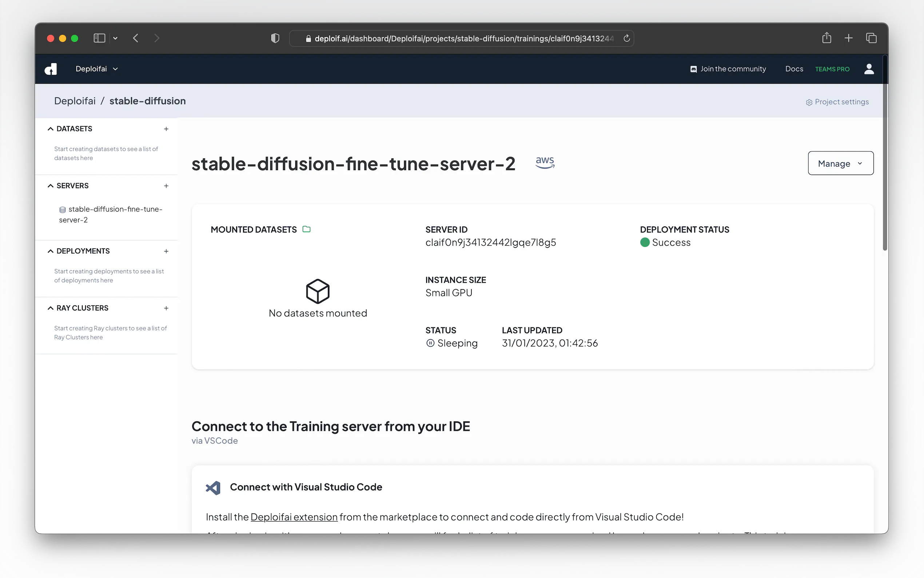Create new deployment using plus icon
The height and width of the screenshot is (578, 924).
pyautogui.click(x=166, y=252)
